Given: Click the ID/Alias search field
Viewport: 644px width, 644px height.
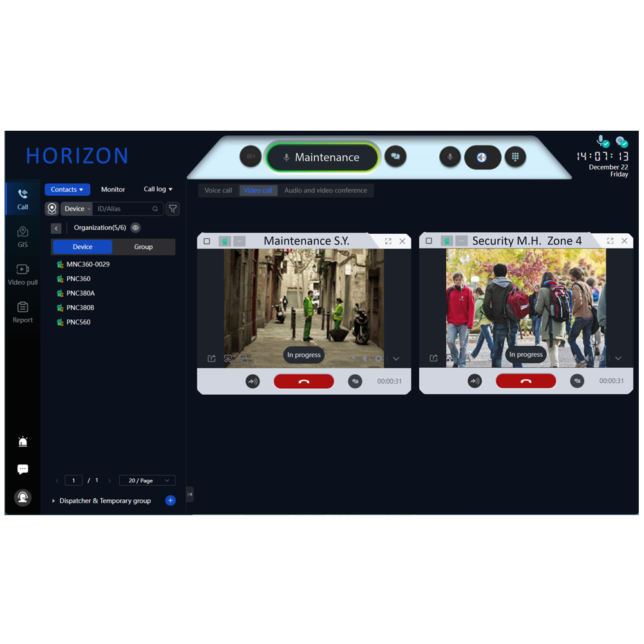Looking at the screenshot, I should click(x=122, y=209).
